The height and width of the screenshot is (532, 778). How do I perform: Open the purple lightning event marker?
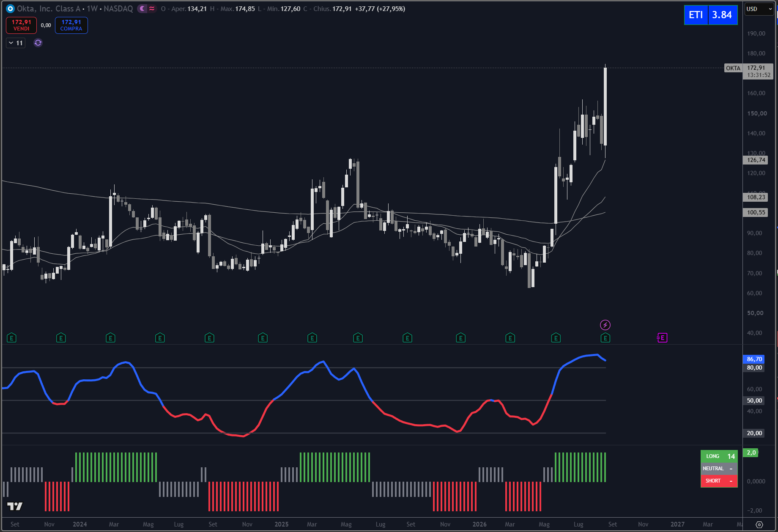tap(605, 325)
